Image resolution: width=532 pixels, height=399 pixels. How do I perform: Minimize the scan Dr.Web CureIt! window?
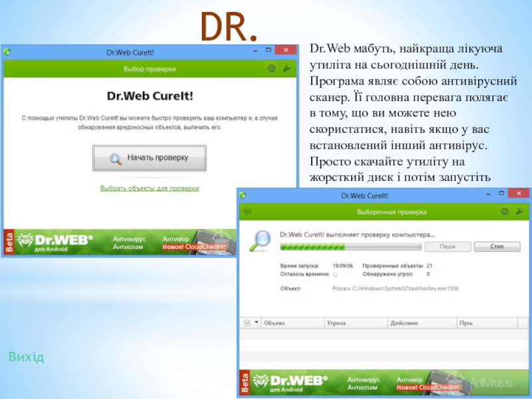tap(489, 194)
